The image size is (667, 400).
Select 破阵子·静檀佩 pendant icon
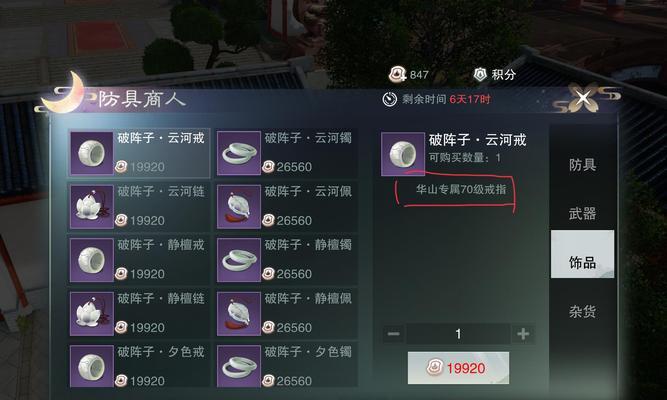pyautogui.click(x=239, y=314)
